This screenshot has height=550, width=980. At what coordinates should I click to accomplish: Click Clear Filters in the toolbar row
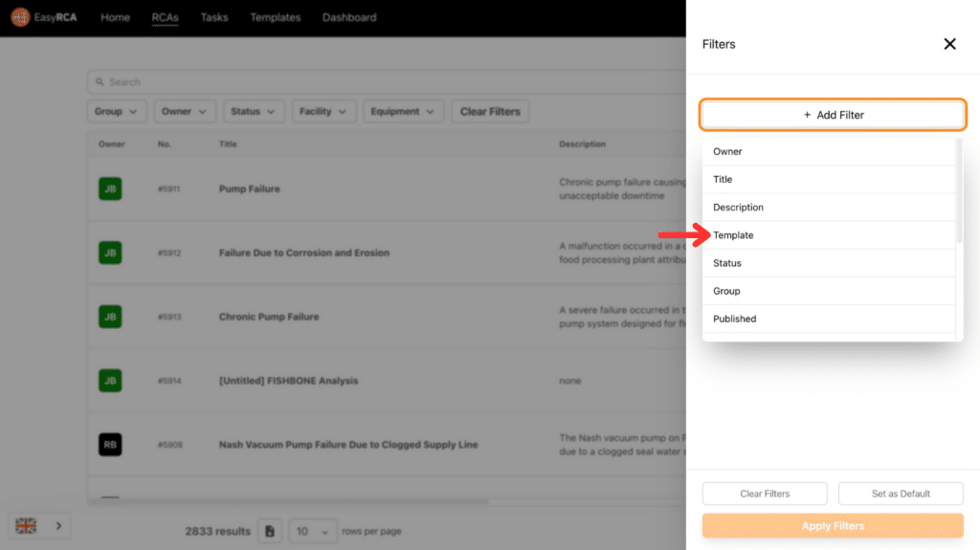pyautogui.click(x=490, y=111)
